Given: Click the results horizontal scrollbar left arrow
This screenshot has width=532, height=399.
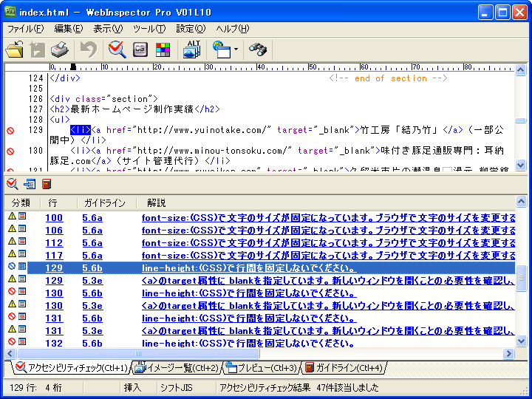Looking at the screenshot, I should point(10,353).
